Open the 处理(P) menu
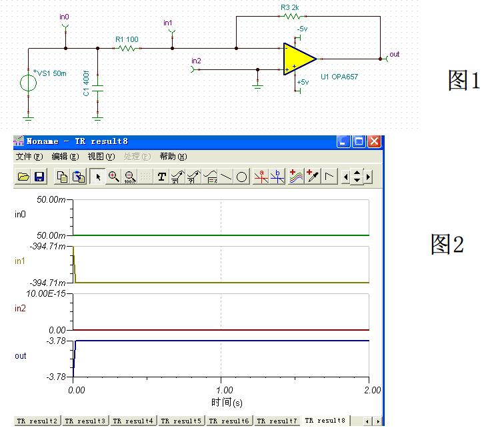The height and width of the screenshot is (430, 504). click(137, 157)
